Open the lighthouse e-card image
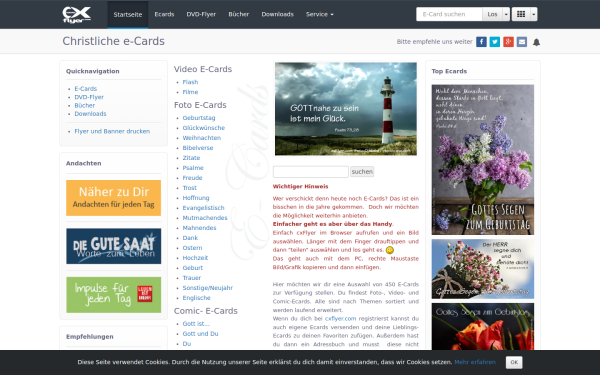600x375 pixels. 346,109
